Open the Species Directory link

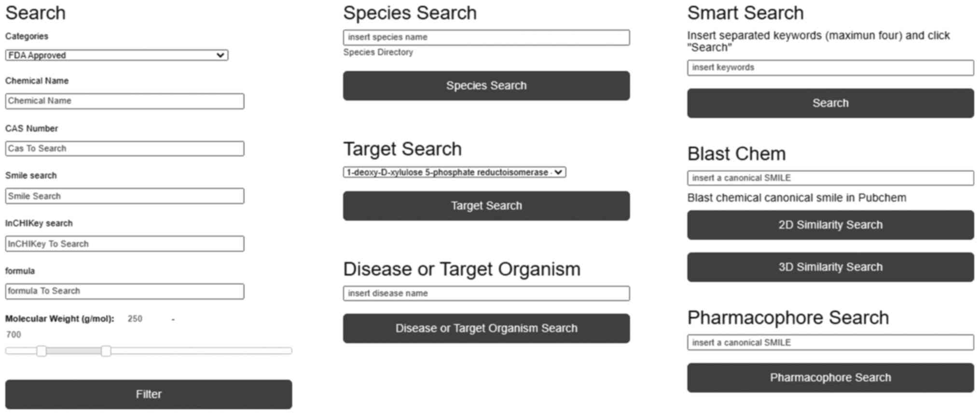[378, 52]
